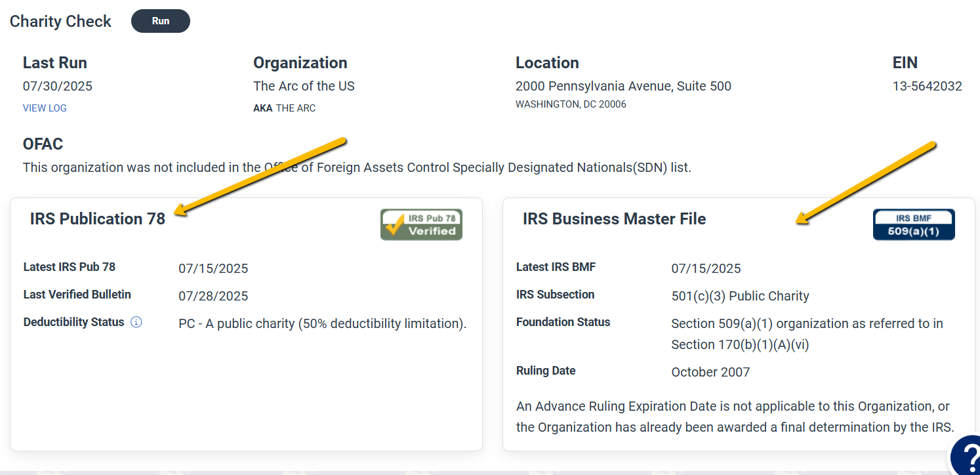Click the IRS Business Master File heading
The image size is (980, 475).
615,219
